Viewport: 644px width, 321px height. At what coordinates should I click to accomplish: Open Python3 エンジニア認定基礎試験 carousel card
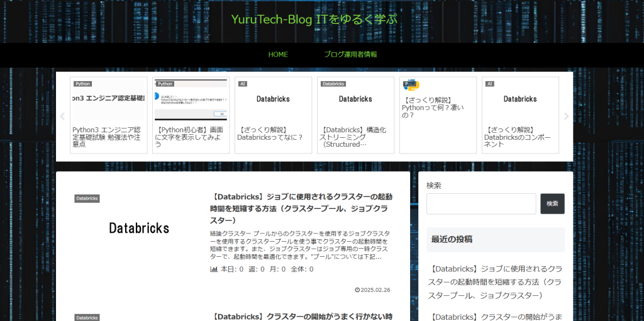[x=108, y=115]
